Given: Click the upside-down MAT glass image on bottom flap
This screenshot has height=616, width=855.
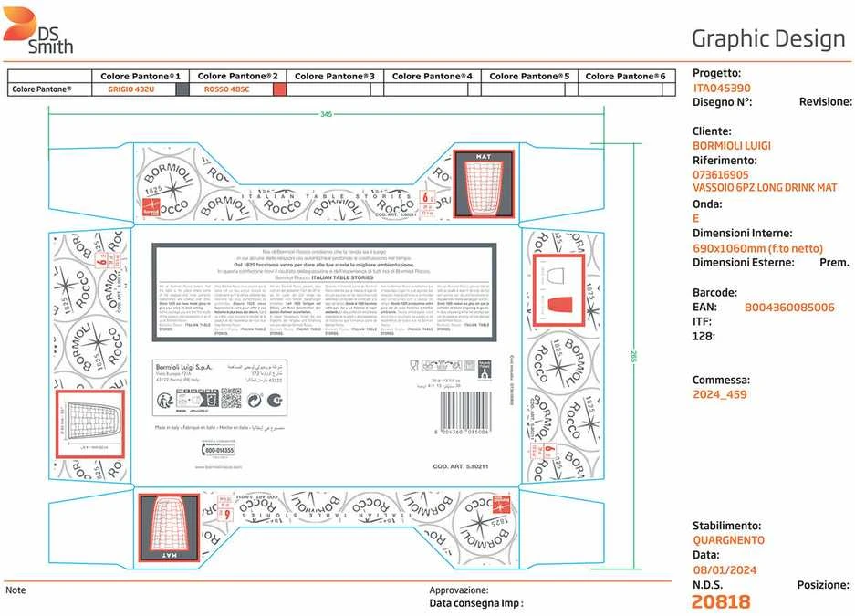Looking at the screenshot, I should click(x=169, y=527).
